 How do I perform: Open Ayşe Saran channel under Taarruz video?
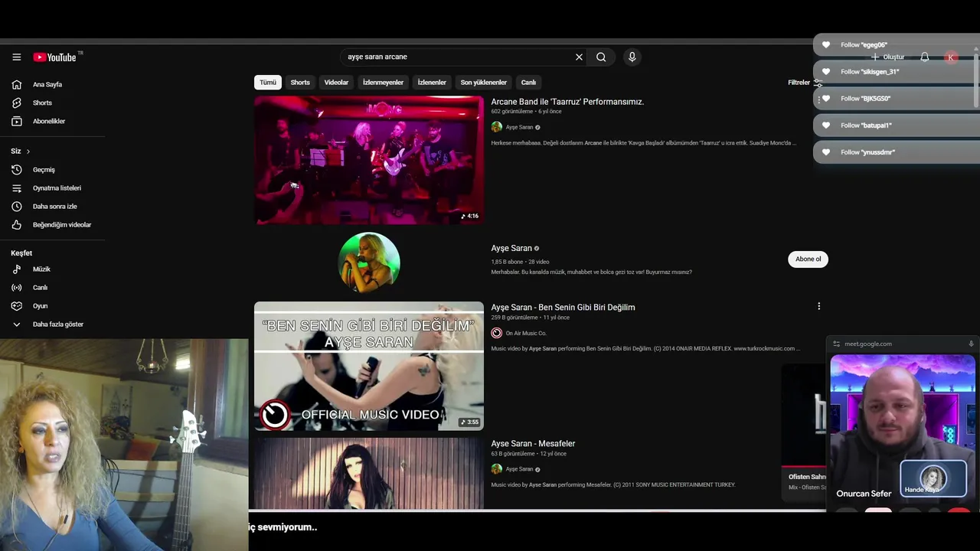[519, 127]
